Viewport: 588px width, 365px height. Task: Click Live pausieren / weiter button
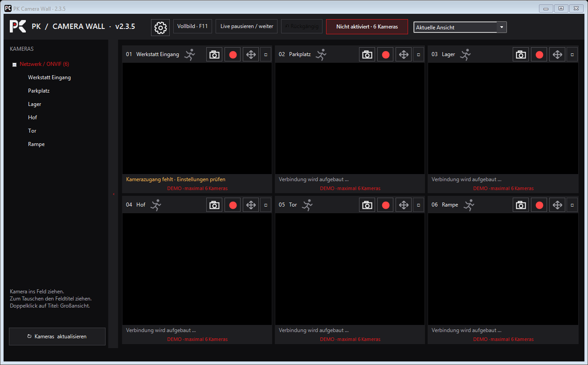click(247, 26)
